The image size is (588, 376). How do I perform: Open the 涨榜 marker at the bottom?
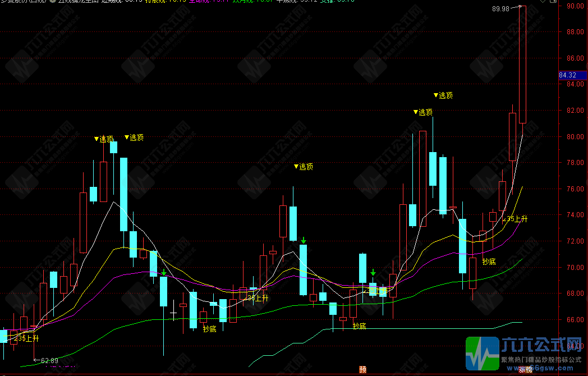525,369
